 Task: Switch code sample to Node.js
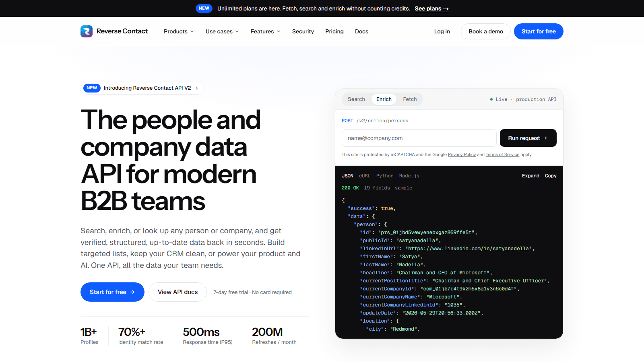[x=409, y=176]
